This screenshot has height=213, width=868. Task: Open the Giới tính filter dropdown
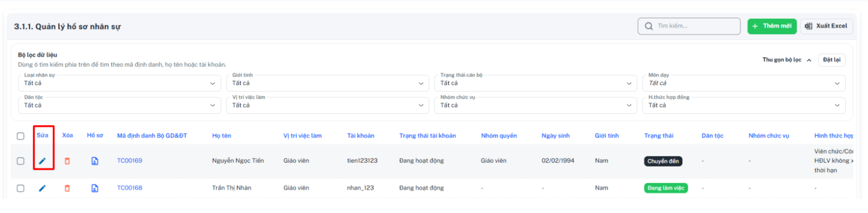point(328,83)
